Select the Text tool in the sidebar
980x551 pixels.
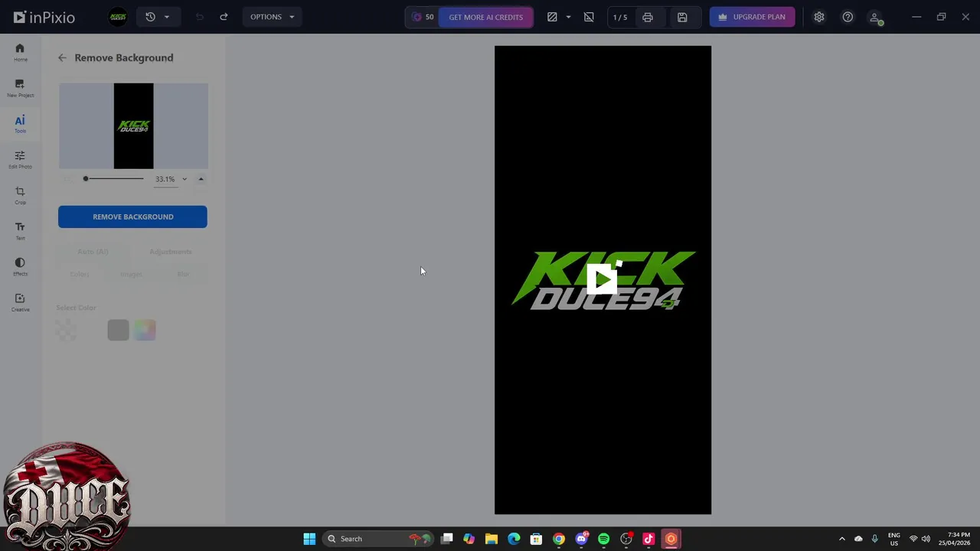tap(20, 230)
